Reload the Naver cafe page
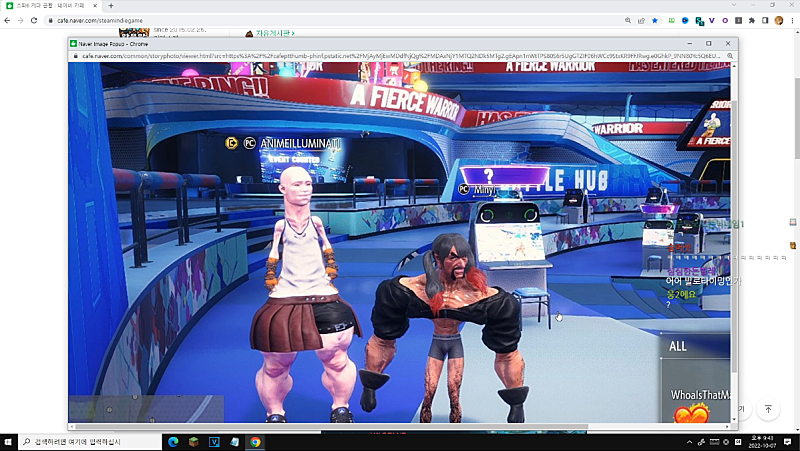 (34, 20)
